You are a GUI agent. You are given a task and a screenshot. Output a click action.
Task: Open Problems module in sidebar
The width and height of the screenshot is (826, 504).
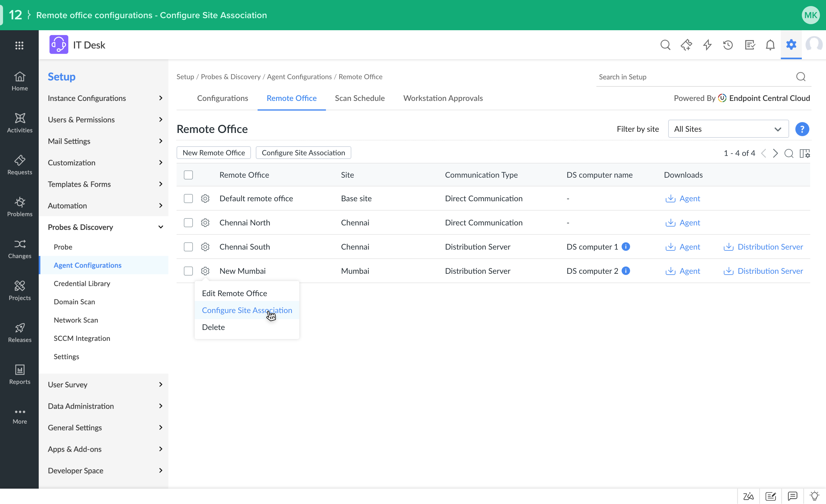click(19, 207)
